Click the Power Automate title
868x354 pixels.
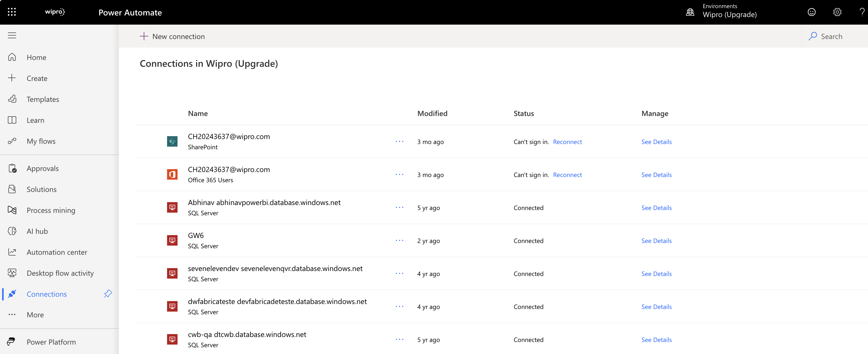click(x=130, y=13)
